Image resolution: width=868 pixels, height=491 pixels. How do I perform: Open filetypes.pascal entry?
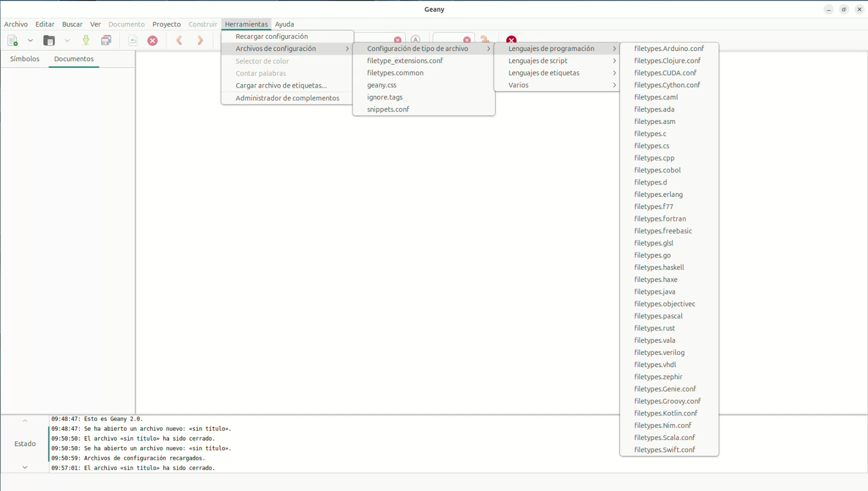[669, 316]
